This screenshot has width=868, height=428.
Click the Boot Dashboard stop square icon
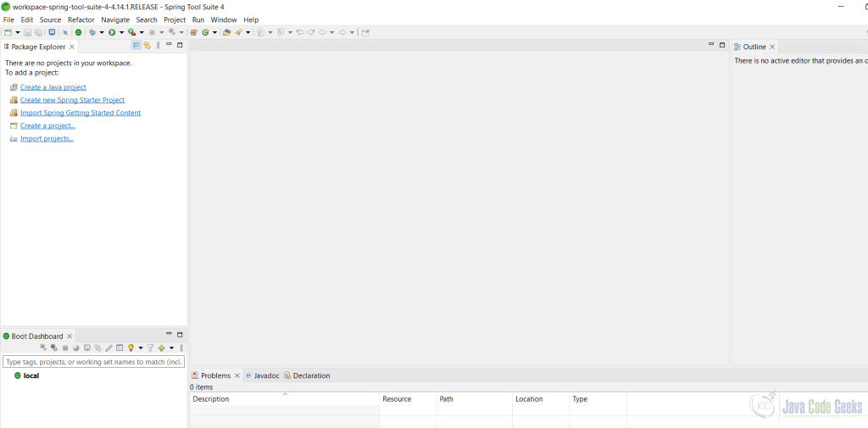pos(65,347)
